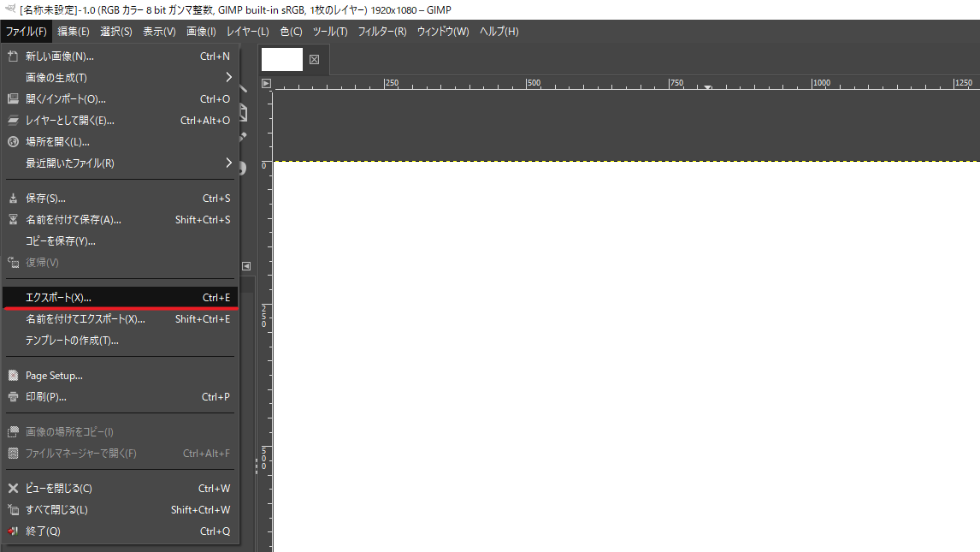This screenshot has height=552, width=980.
Task: Open the ツール(T) menu
Action: [x=330, y=32]
